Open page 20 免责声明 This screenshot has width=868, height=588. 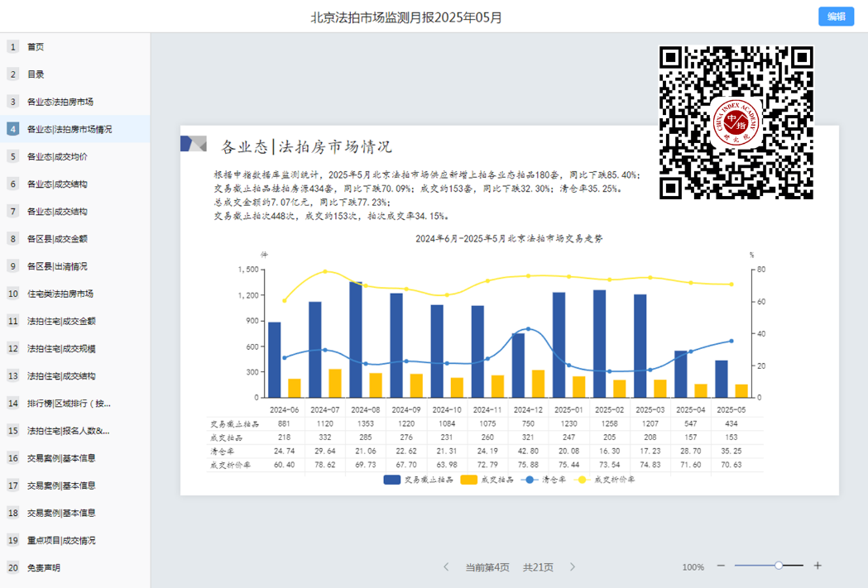74,568
